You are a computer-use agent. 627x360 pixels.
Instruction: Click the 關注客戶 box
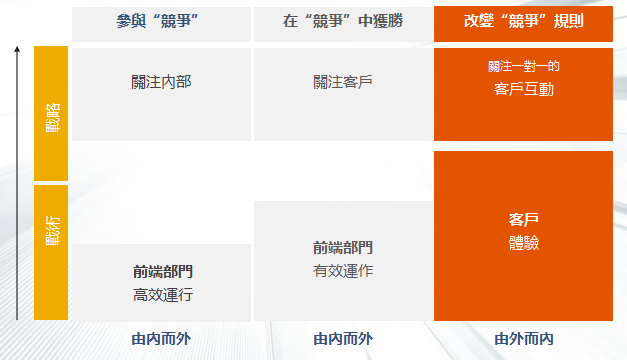(343, 94)
